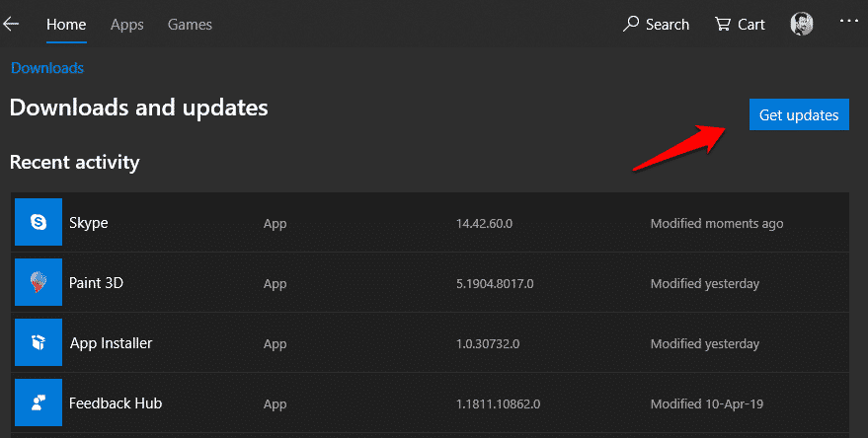The image size is (868, 438).
Task: Switch to the Home tab
Action: pos(66,24)
